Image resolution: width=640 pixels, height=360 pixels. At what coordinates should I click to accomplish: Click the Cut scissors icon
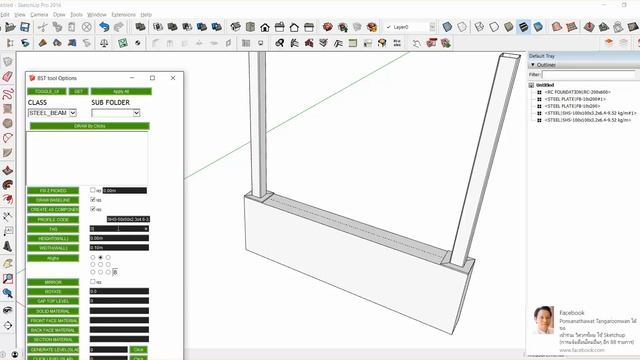pos(42,27)
